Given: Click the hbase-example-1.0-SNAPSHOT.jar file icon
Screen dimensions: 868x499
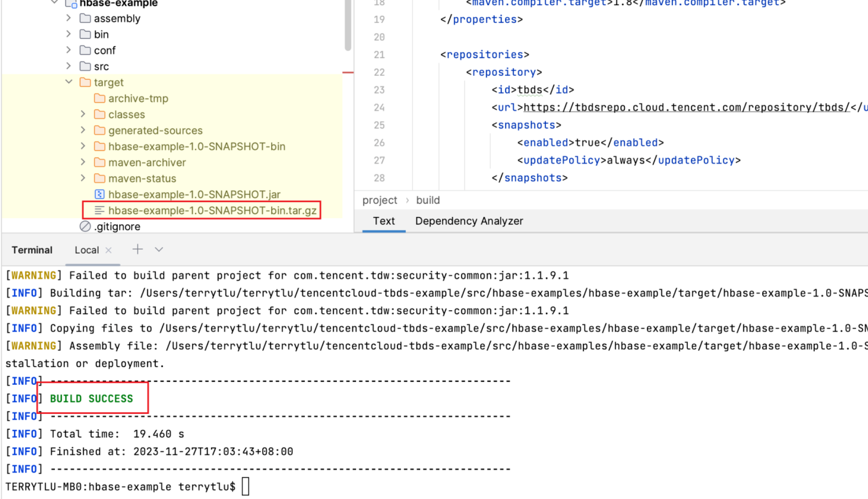Looking at the screenshot, I should (x=99, y=195).
